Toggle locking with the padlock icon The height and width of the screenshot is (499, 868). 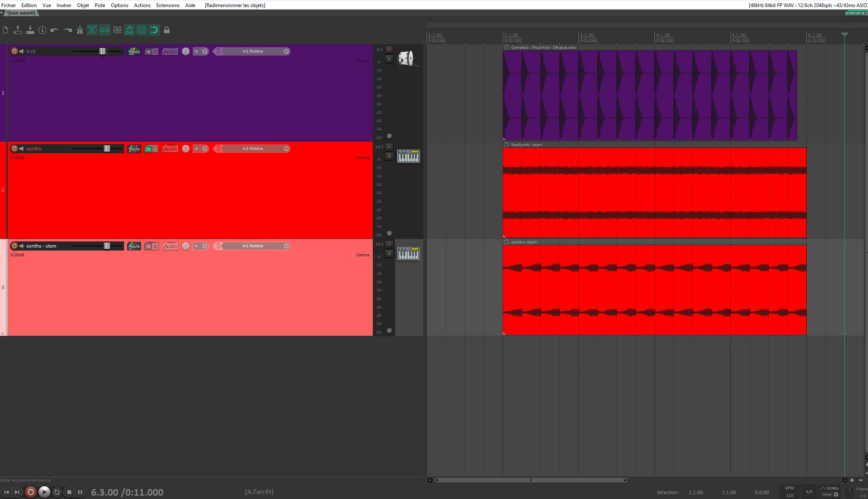pyautogui.click(x=167, y=30)
